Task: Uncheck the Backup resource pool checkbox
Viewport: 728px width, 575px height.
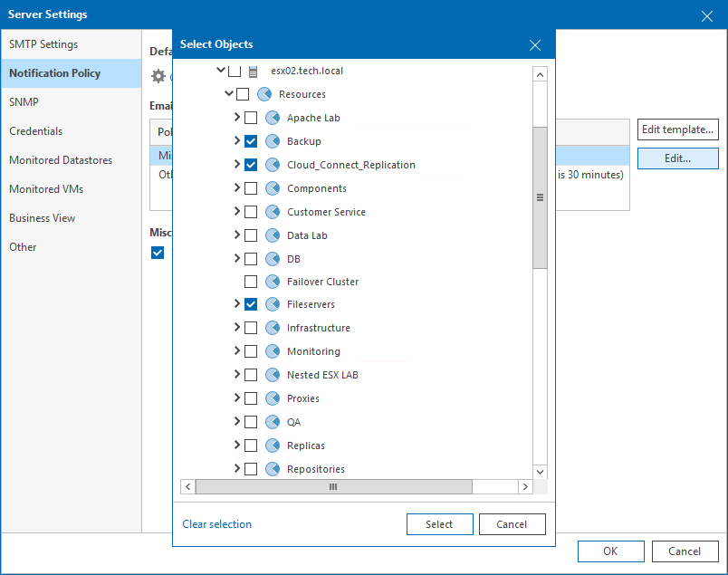Action: click(251, 141)
